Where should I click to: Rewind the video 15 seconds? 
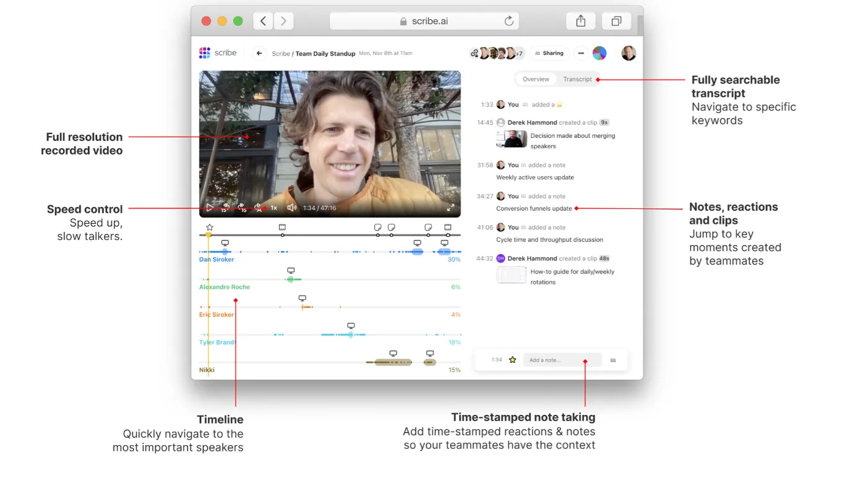(x=226, y=208)
